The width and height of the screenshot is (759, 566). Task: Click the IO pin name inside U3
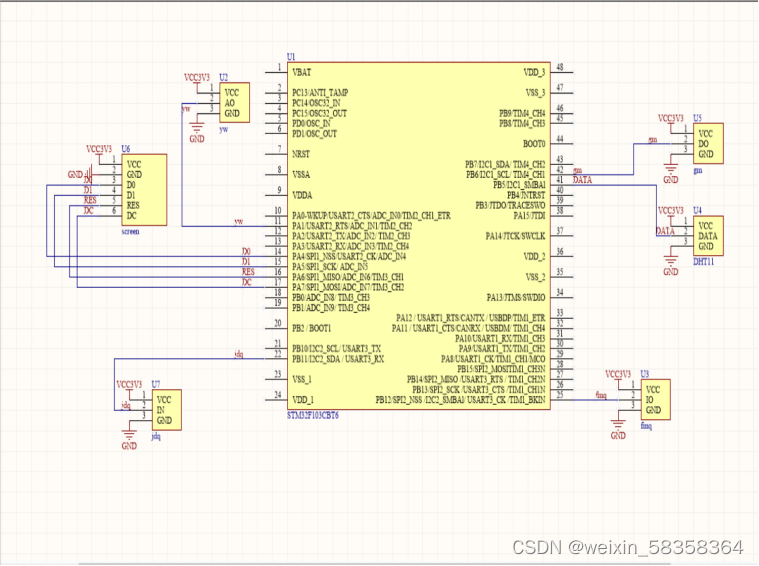pos(649,400)
